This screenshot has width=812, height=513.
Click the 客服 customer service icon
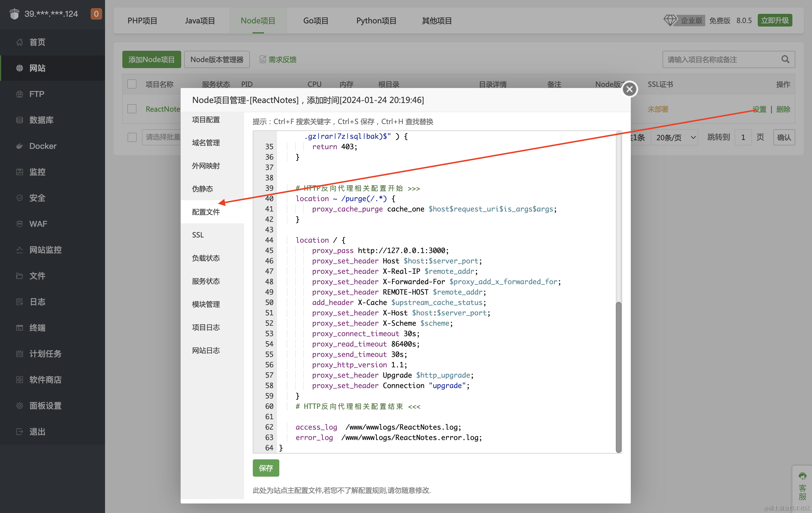click(x=802, y=476)
